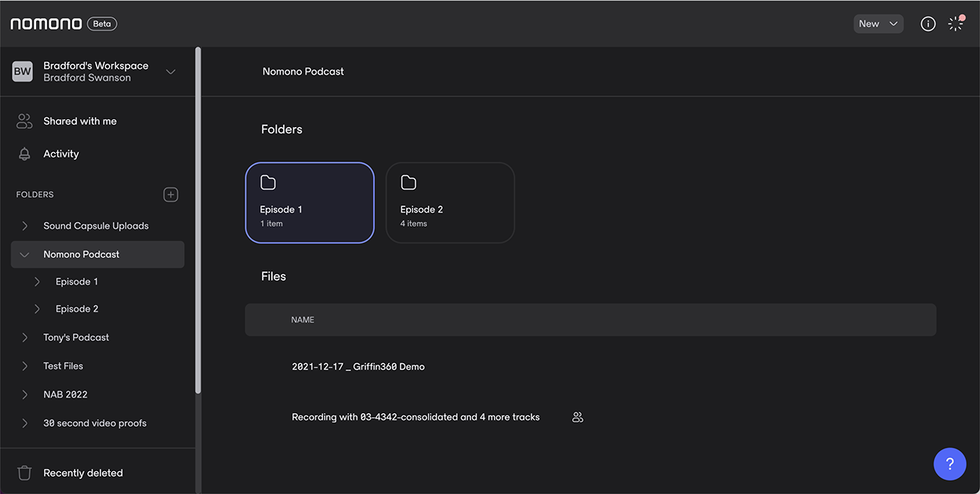Screen dimensions: 980x494
Task: Click the Nomono Podcast breadcrumb title
Action: [303, 71]
